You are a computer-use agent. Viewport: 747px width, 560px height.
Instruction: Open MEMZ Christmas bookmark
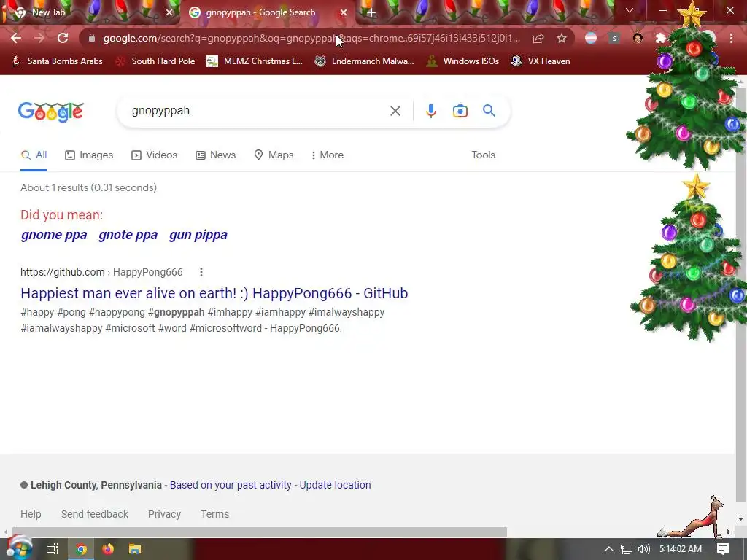(x=255, y=61)
